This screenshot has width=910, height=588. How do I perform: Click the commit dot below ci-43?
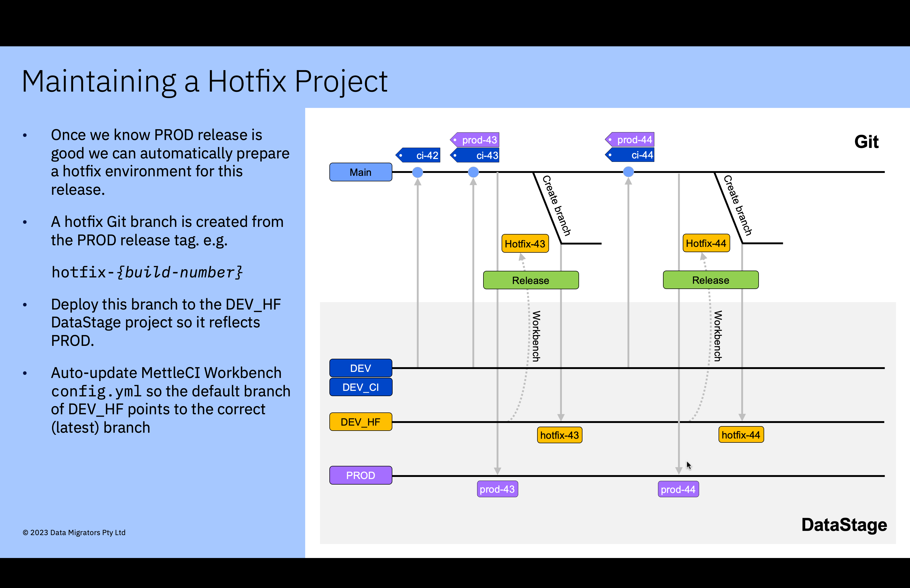tap(473, 172)
